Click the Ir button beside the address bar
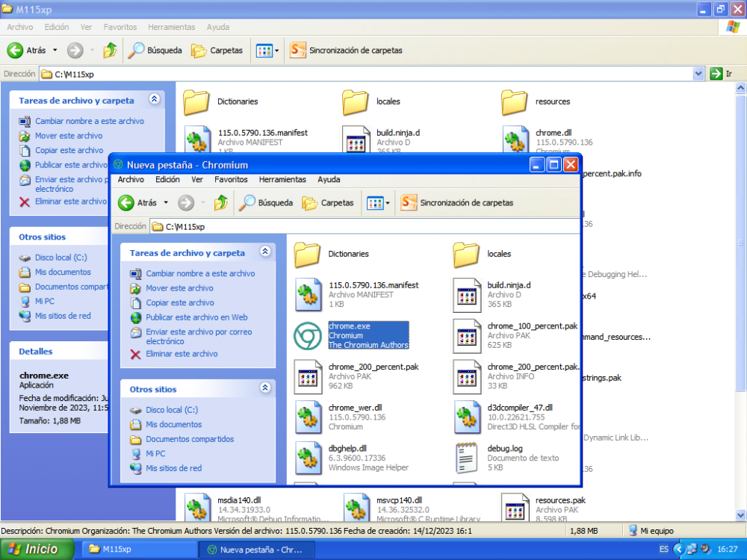Screen dimensions: 747x560 tap(721, 74)
